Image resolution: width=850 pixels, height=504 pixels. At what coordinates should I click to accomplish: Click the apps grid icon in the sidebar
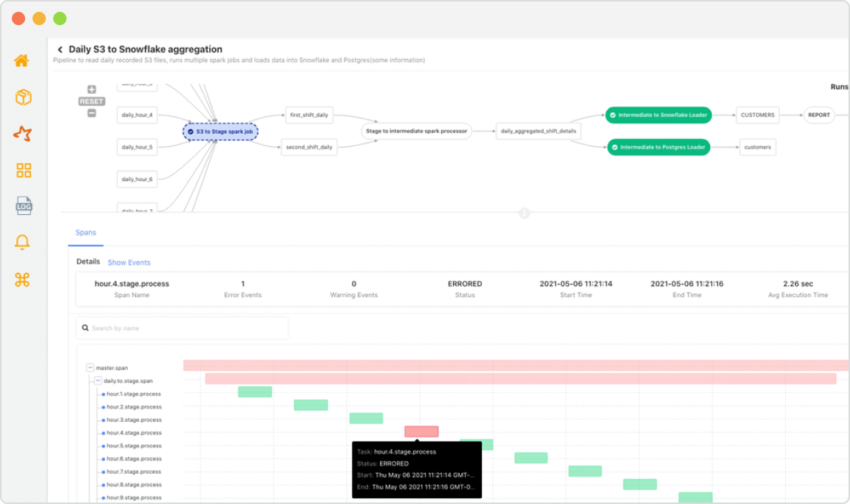pos(22,170)
